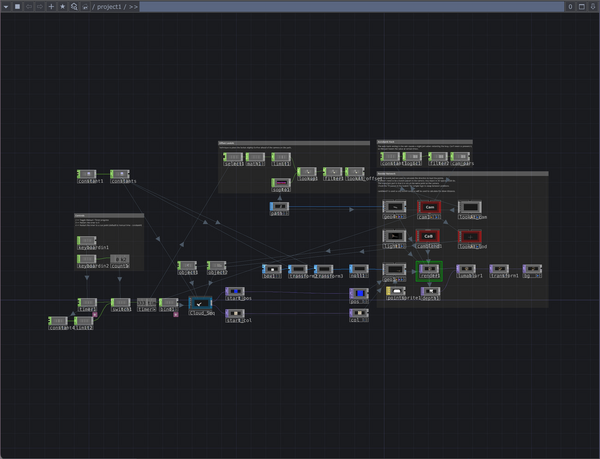Select the constant1 CHOP node
Image resolution: width=600 pixels, height=459 pixels.
[87, 174]
